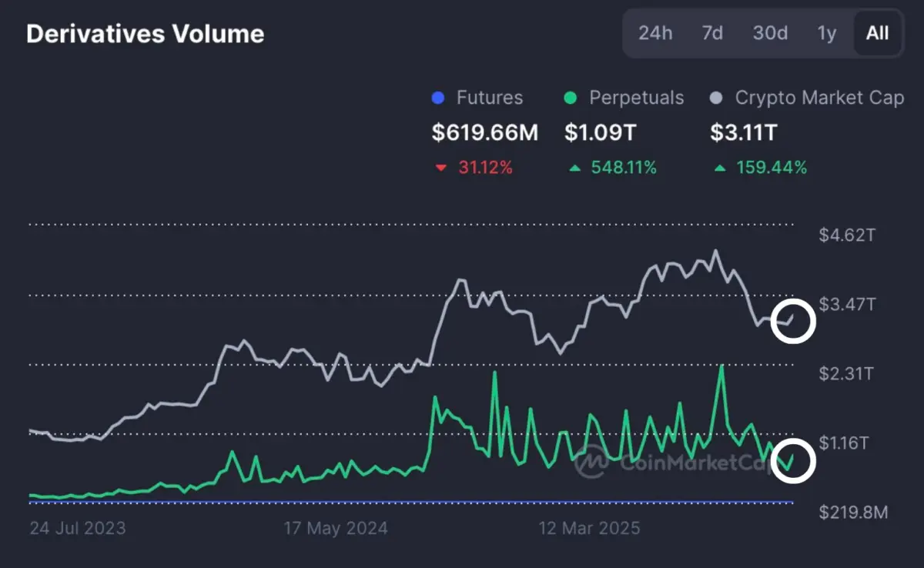Click the green up arrow beside 548.11%
924x568 pixels.
click(576, 167)
